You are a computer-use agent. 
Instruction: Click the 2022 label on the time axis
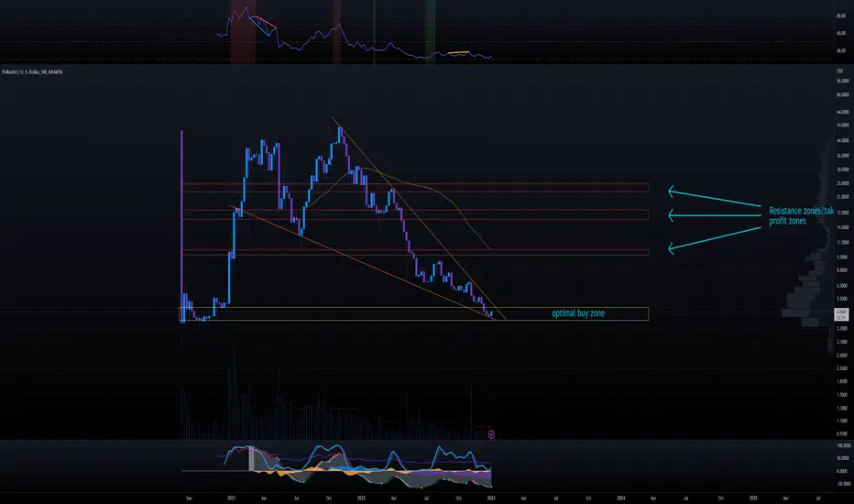[x=361, y=498]
